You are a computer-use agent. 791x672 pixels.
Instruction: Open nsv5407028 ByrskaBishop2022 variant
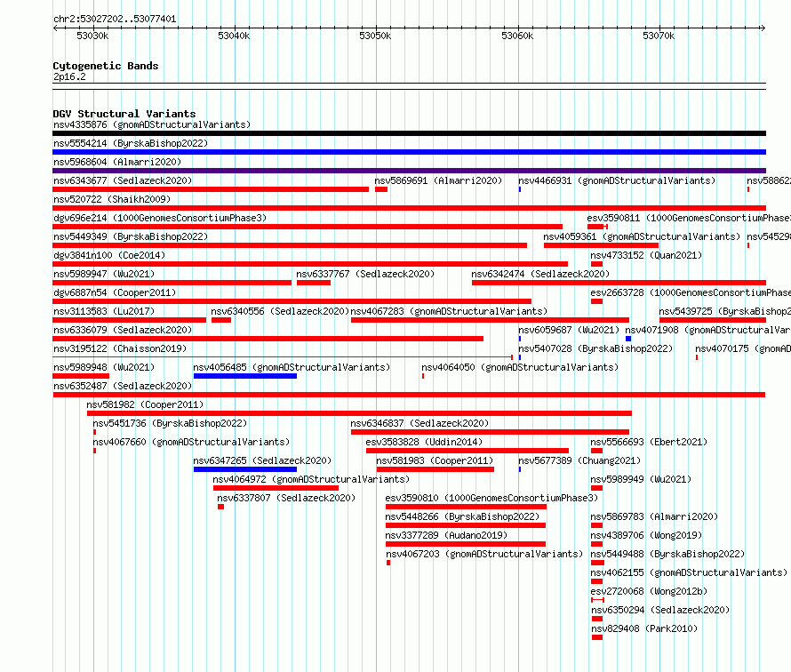coord(595,348)
